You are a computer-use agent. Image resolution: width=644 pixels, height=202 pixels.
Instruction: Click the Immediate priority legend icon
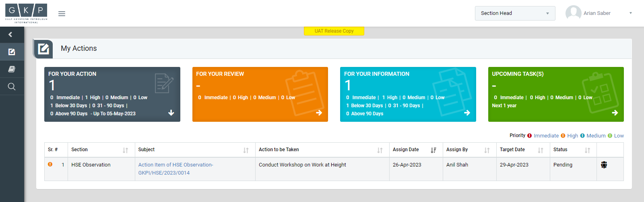pos(530,135)
